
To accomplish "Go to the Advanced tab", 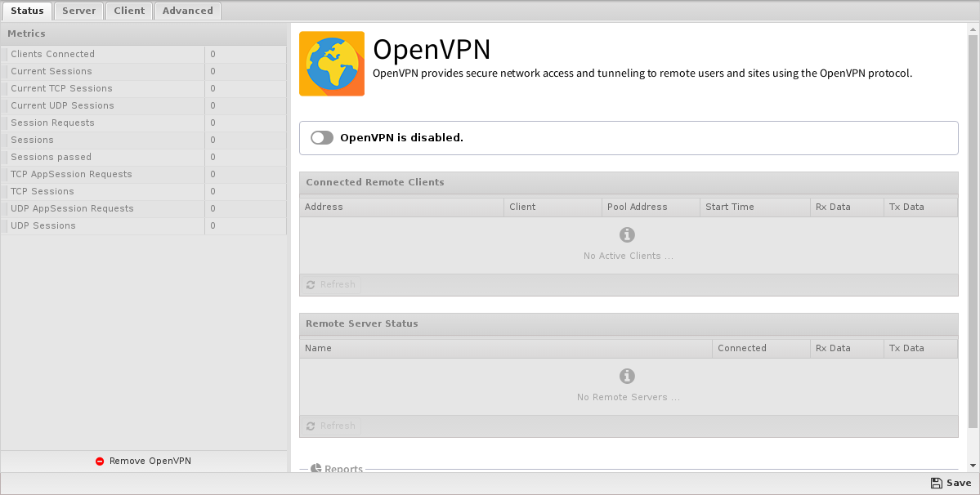I will (x=187, y=11).
